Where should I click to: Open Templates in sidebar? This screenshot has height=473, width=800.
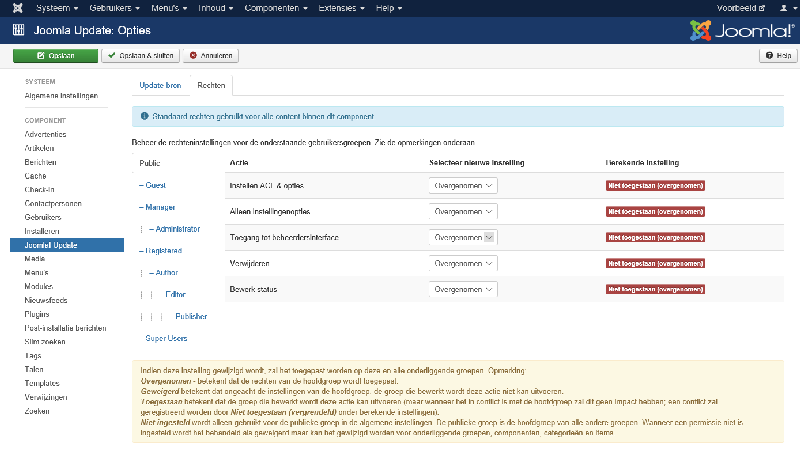click(x=42, y=383)
